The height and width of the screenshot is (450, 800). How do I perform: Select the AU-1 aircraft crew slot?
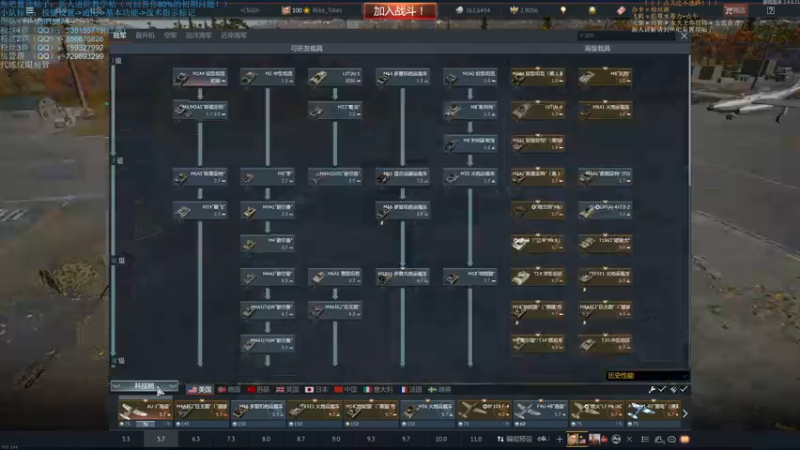point(145,413)
